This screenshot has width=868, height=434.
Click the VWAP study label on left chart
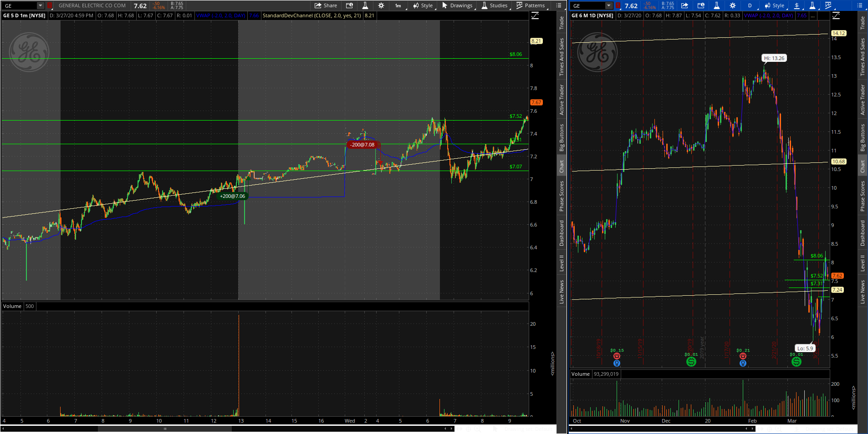pyautogui.click(x=221, y=15)
